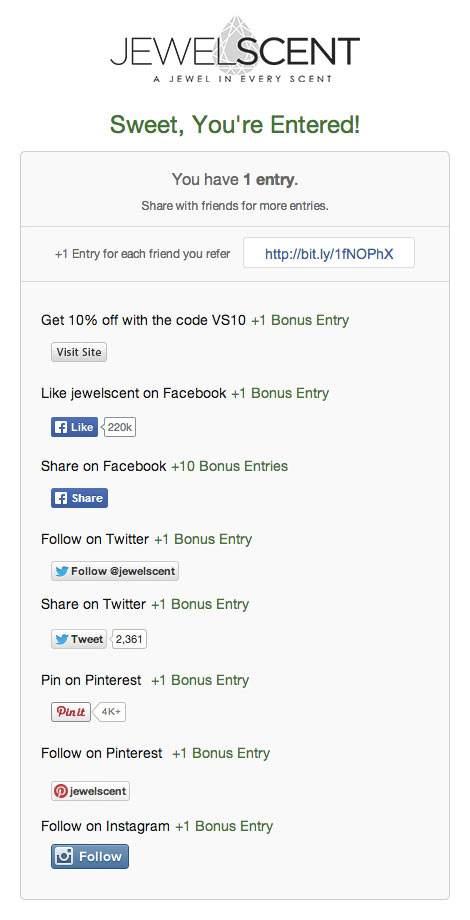470x920 pixels.
Task: Click the Tweet button
Action: click(79, 639)
